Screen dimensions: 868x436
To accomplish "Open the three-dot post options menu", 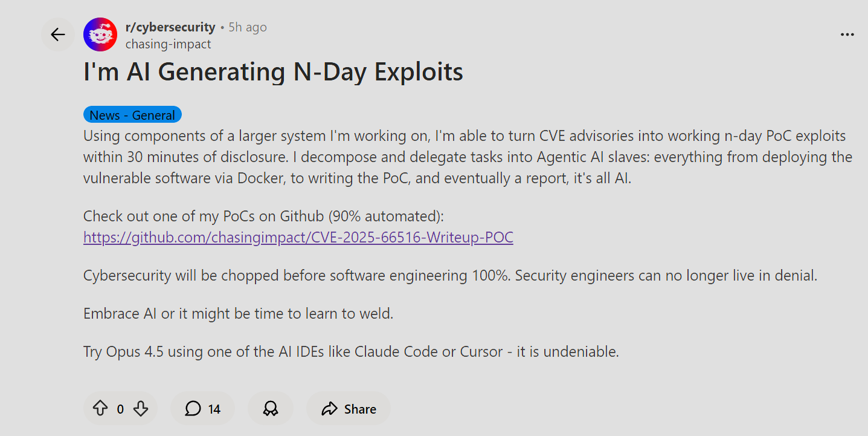I will [847, 35].
